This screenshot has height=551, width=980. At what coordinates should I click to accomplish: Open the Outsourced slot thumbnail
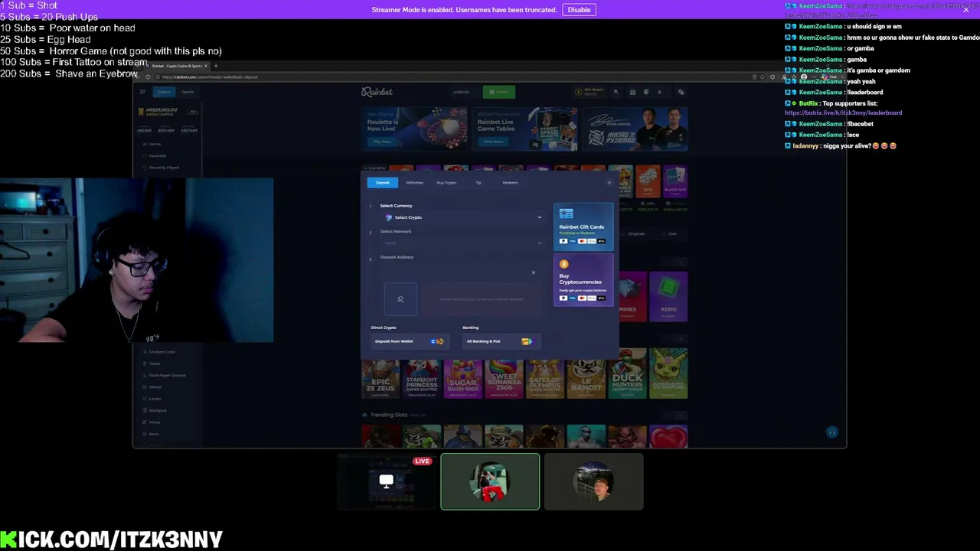[x=668, y=373]
